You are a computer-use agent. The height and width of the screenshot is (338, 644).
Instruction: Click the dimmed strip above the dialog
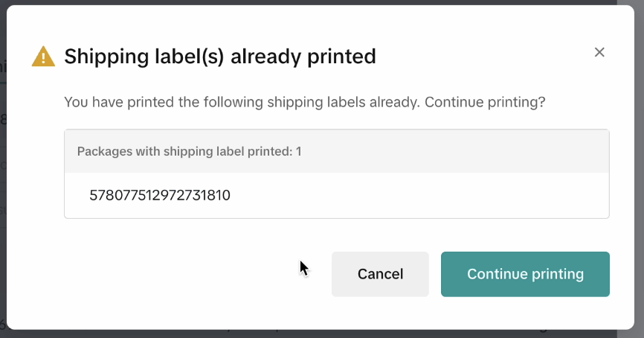320,2
